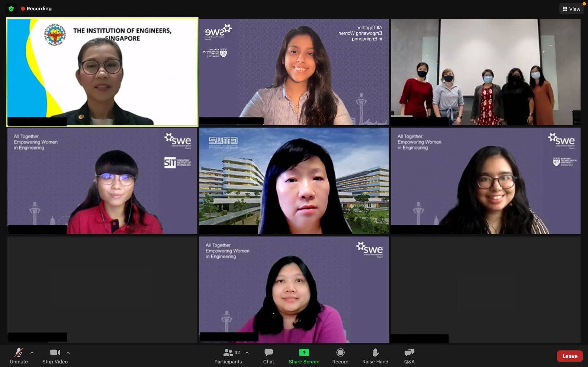The height and width of the screenshot is (367, 588).
Task: Select the Institution of Engineers speaker video
Action: click(x=102, y=72)
